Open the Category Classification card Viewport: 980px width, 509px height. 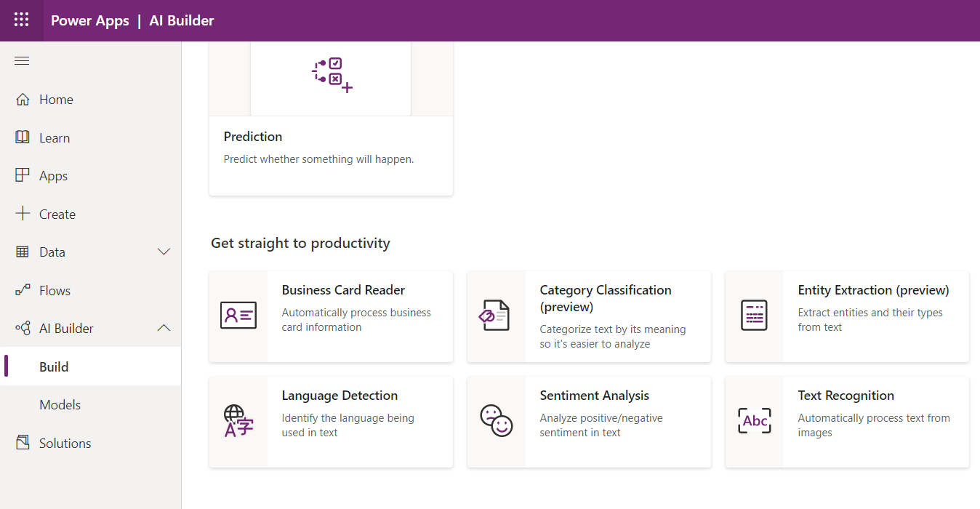[589, 316]
